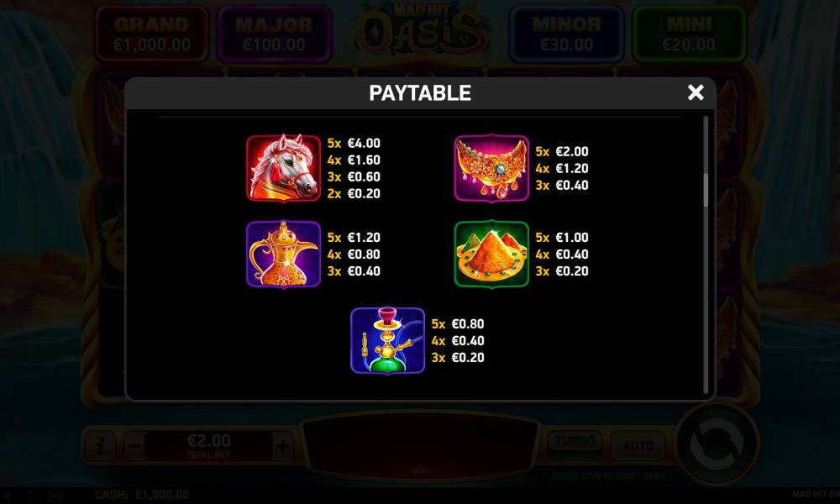Close the Paytable with the X icon
The width and height of the screenshot is (840, 504).
coord(696,92)
